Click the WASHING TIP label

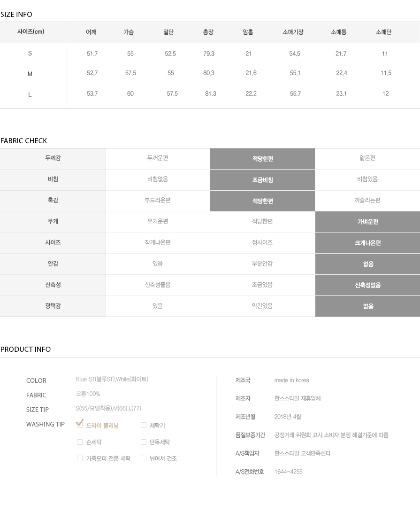coord(46,424)
